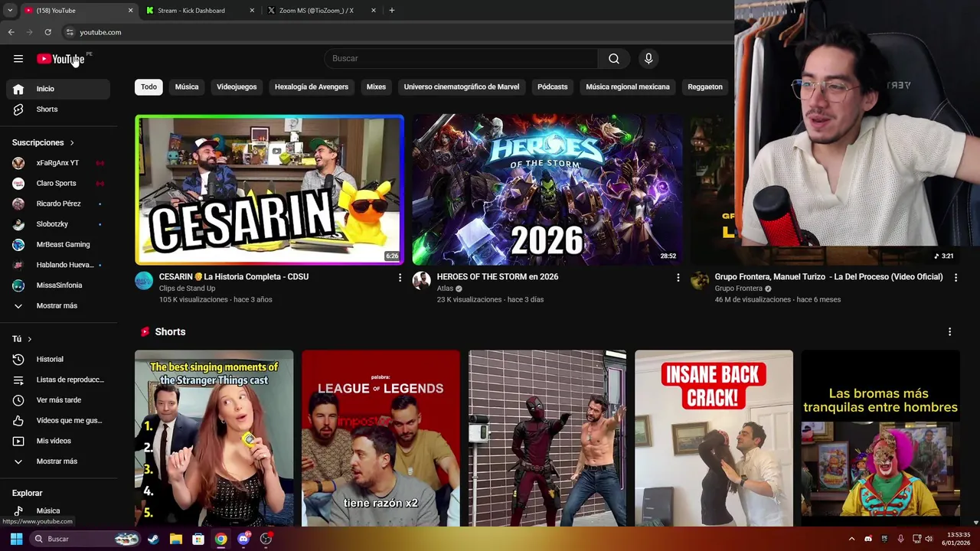Open options menu for Heroes of the Storm video
Viewport: 980px width, 551px height.
click(x=678, y=278)
